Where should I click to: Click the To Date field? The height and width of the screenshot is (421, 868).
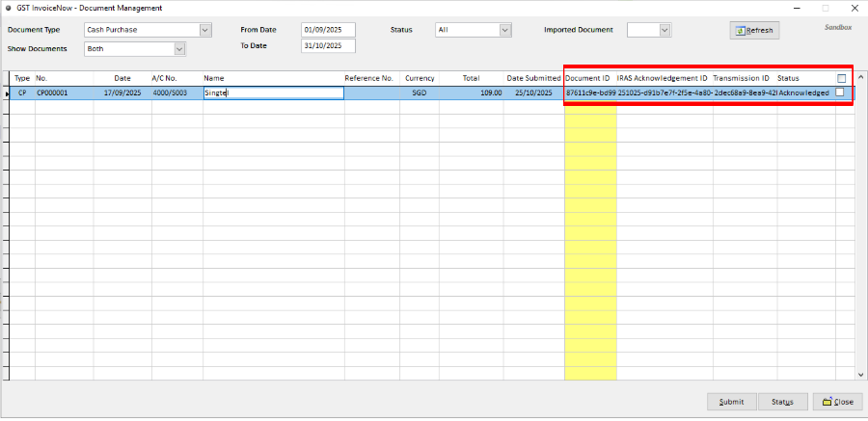328,46
